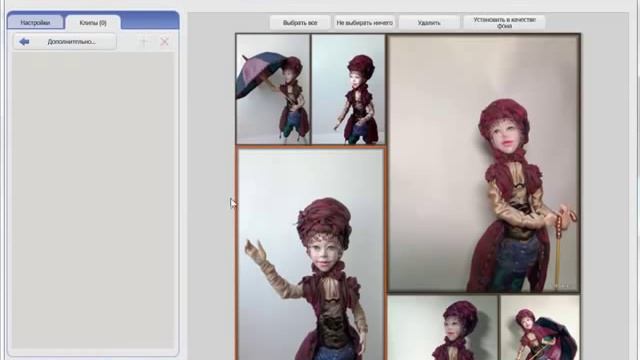Select the small side-view doll photo
This screenshot has height=360, width=640.
coord(348,89)
